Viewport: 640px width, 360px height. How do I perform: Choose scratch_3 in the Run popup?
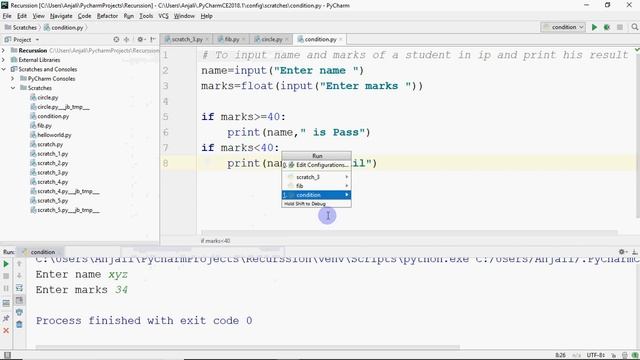(316, 177)
